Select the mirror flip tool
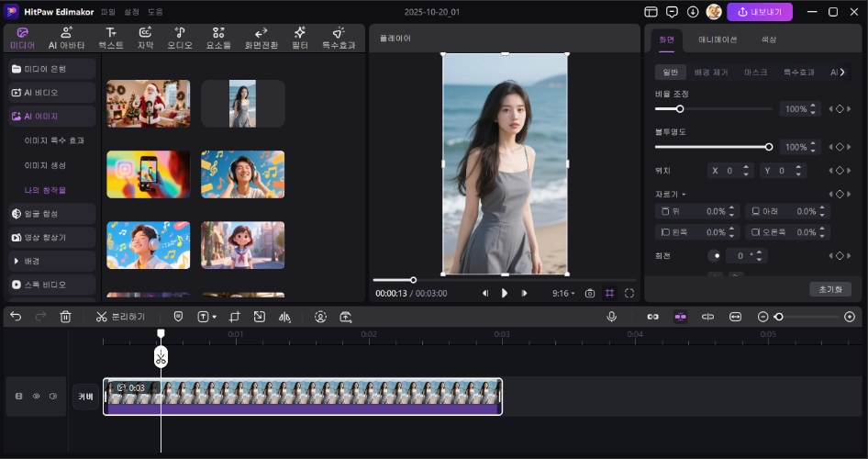 pos(284,317)
